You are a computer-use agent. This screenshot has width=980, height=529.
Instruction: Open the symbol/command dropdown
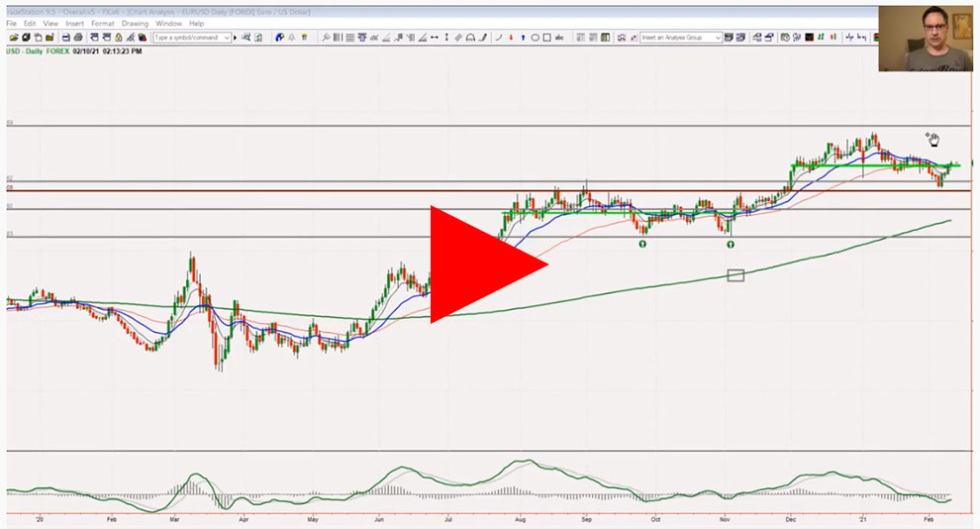[x=228, y=38]
